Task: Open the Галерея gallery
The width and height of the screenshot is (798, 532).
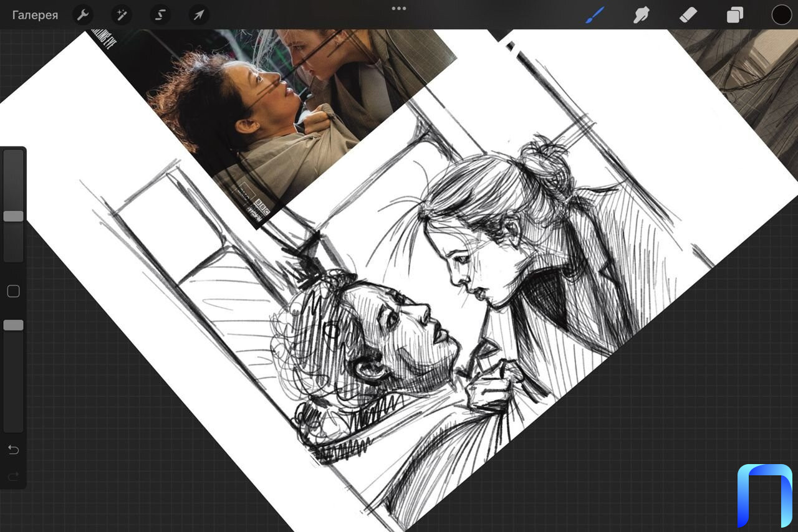Action: [35, 15]
